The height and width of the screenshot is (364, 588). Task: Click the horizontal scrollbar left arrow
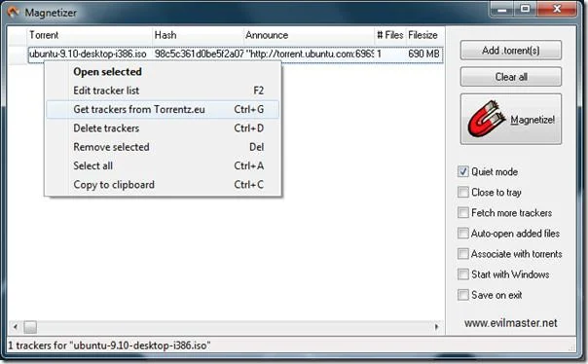point(16,327)
